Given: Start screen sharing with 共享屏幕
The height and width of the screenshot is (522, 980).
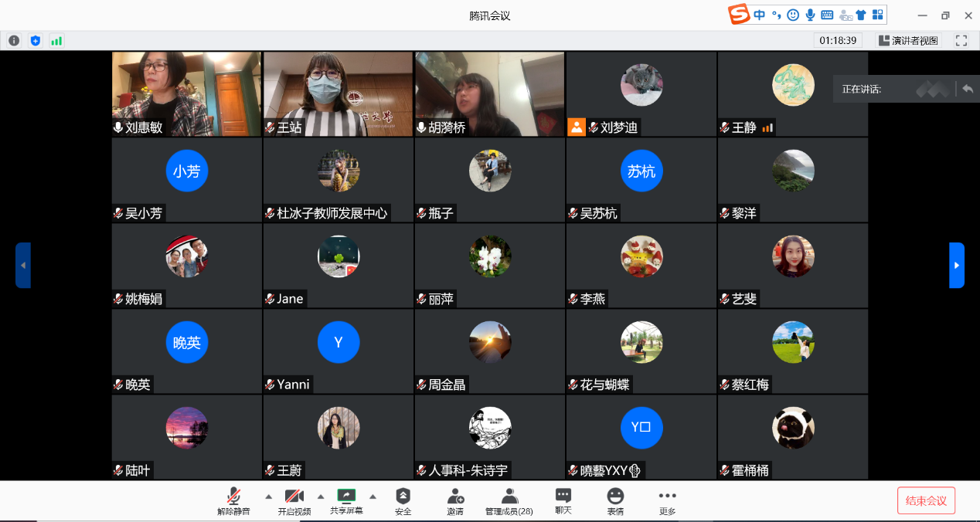Looking at the screenshot, I should coord(346,501).
